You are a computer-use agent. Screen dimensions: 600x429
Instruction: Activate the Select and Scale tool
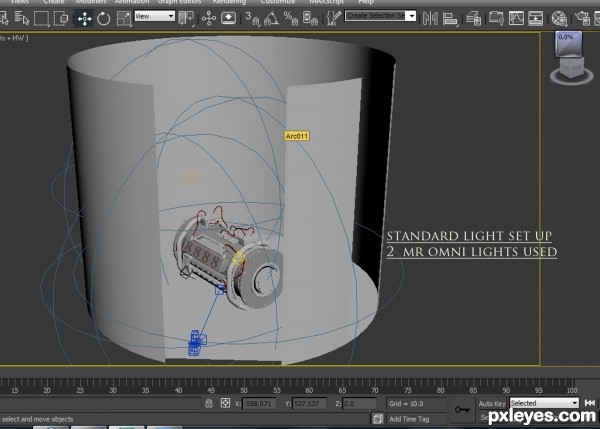(x=124, y=18)
